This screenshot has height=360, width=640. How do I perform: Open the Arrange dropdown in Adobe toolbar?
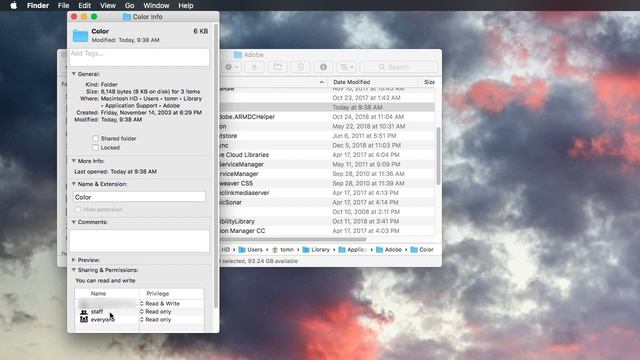pyautogui.click(x=347, y=67)
